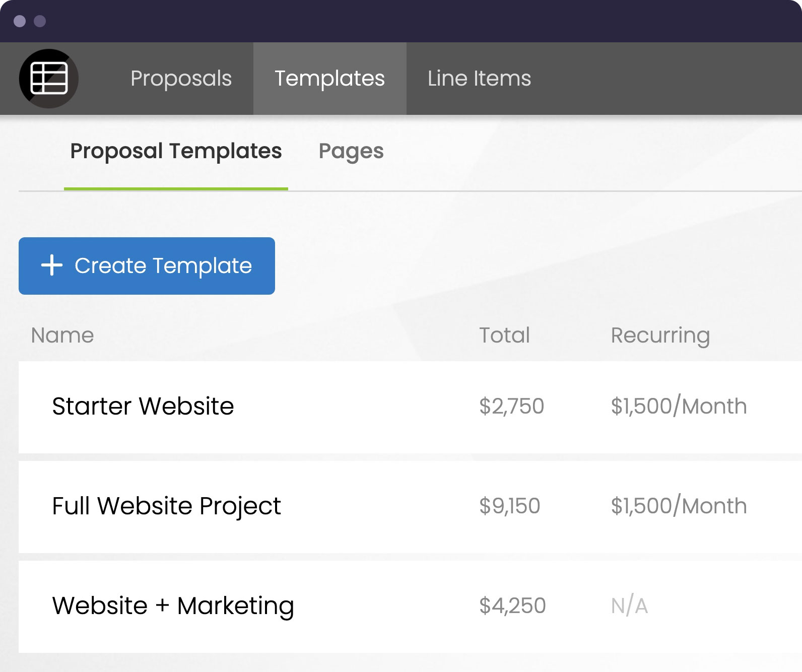802x672 pixels.
Task: Open the Starter Website template
Action: point(143,406)
